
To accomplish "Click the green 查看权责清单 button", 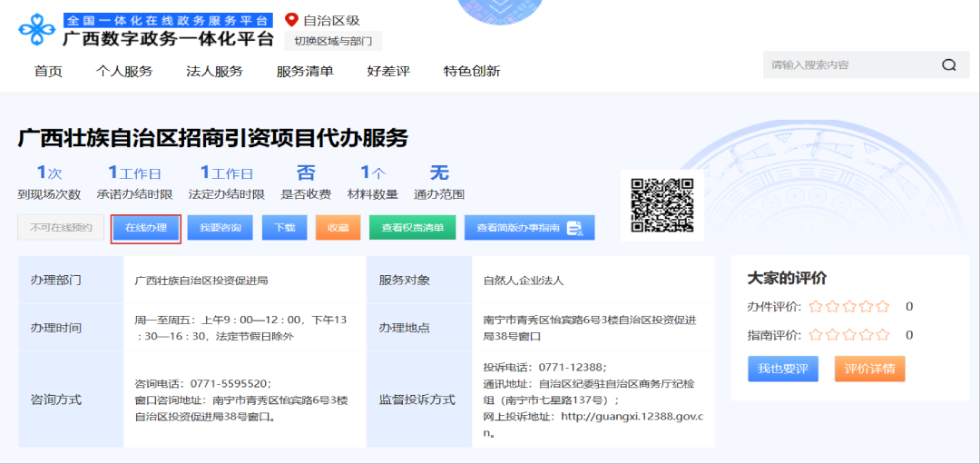I will click(412, 228).
